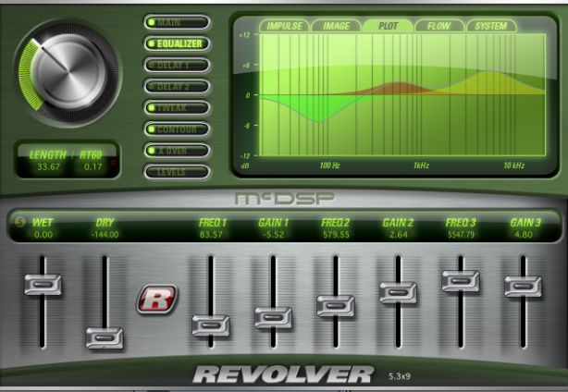The image size is (568, 392).
Task: Click the LENGTH label
Action: pyautogui.click(x=48, y=155)
